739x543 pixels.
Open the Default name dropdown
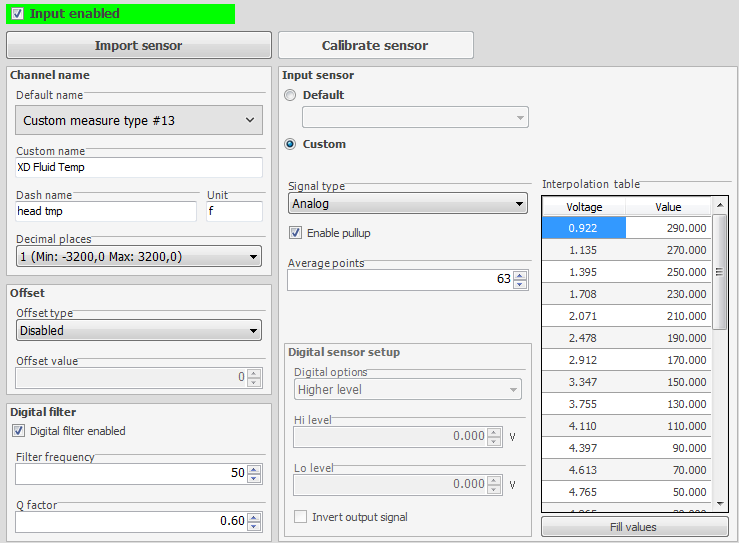[x=139, y=120]
